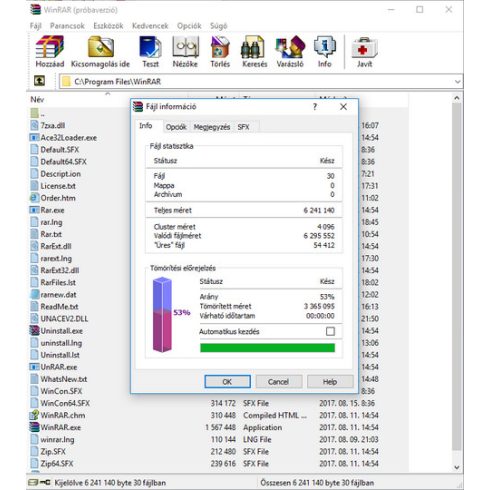Select the UNACEV2.DLL file
The height and width of the screenshot is (490, 490).
(64, 319)
